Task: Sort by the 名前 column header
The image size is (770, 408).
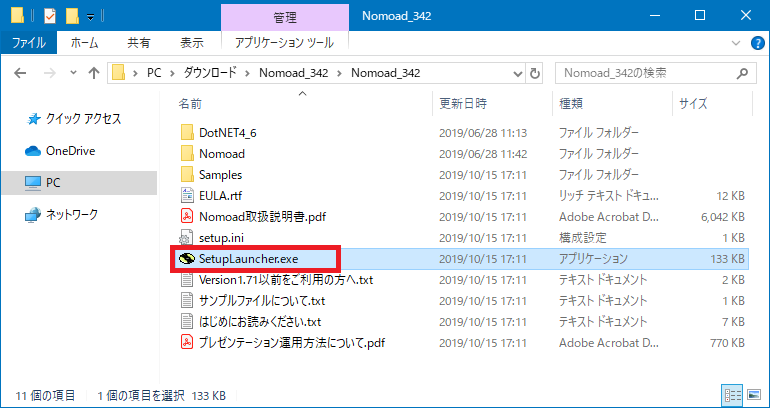Action: pyautogui.click(x=190, y=104)
